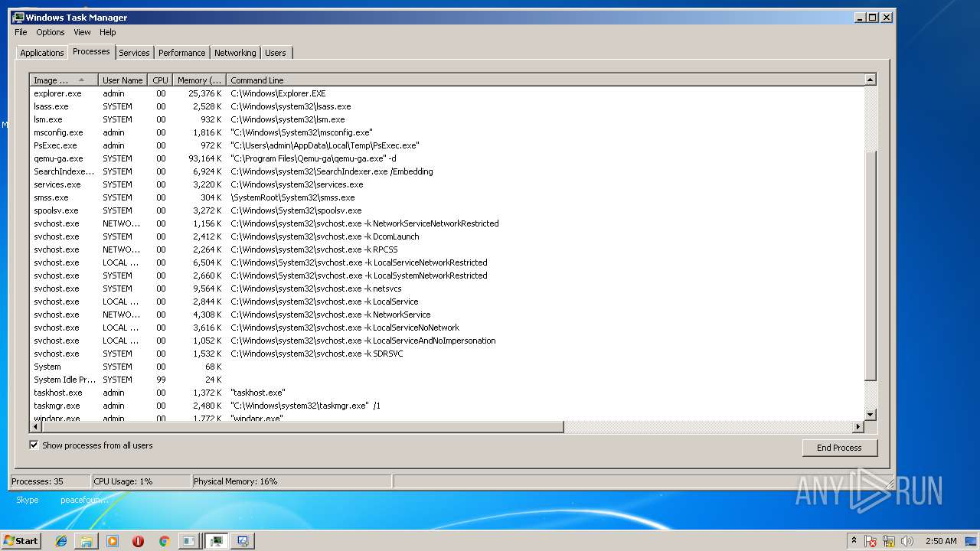Viewport: 980px width, 551px height.
Task: Click the vertical scrollbar thumb in process list
Action: (870, 266)
